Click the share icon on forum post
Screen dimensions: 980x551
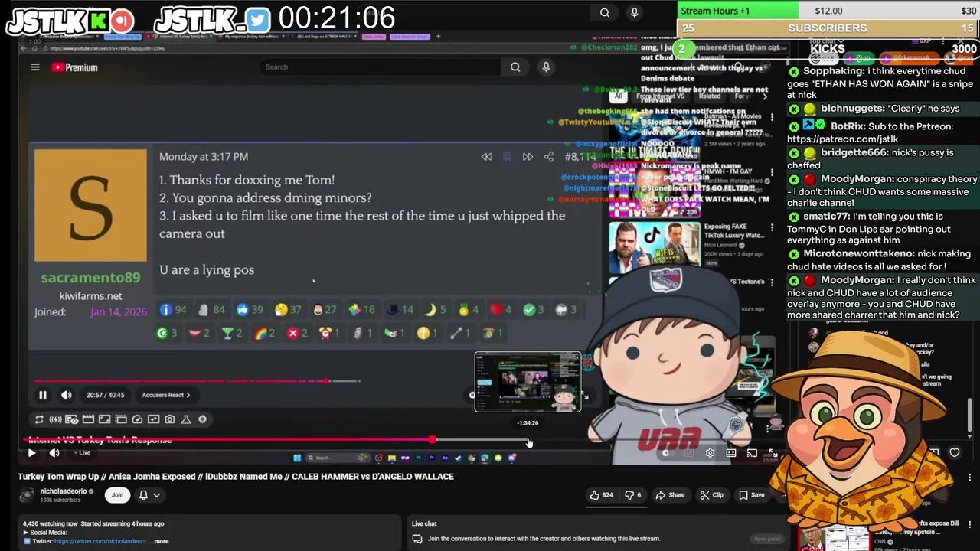[548, 157]
